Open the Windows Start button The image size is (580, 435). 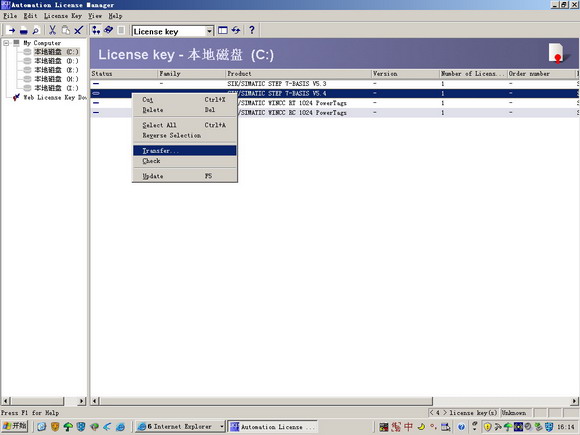coord(15,426)
